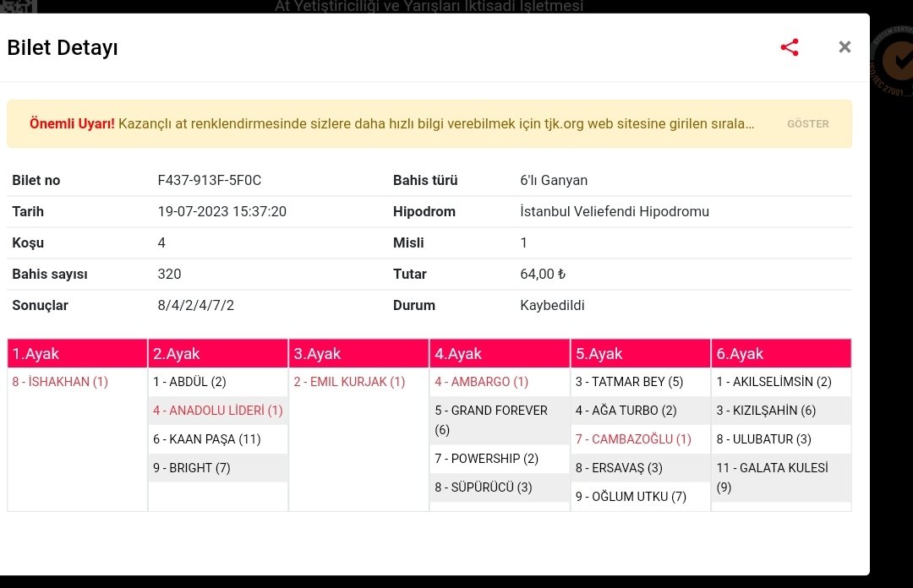913x588 pixels.
Task: Click the Bilet Detayı dialog title
Action: click(x=63, y=48)
